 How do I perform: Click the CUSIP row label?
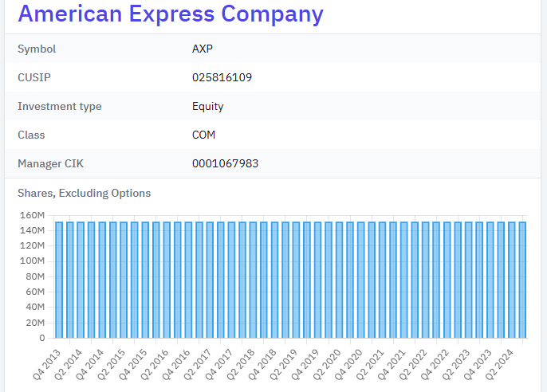pos(34,77)
